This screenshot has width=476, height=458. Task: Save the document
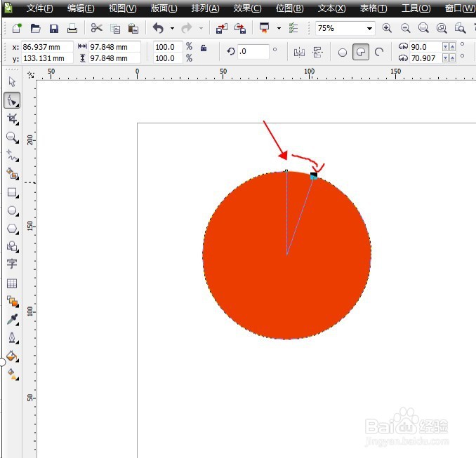tap(54, 29)
